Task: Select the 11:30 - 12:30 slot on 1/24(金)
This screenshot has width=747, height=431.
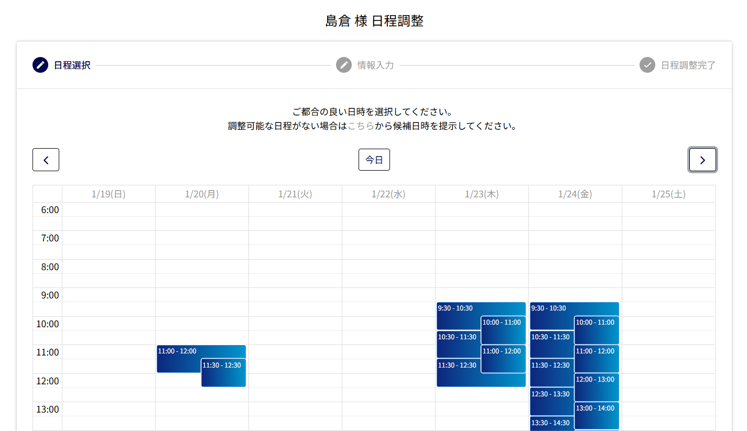Action: pyautogui.click(x=552, y=372)
